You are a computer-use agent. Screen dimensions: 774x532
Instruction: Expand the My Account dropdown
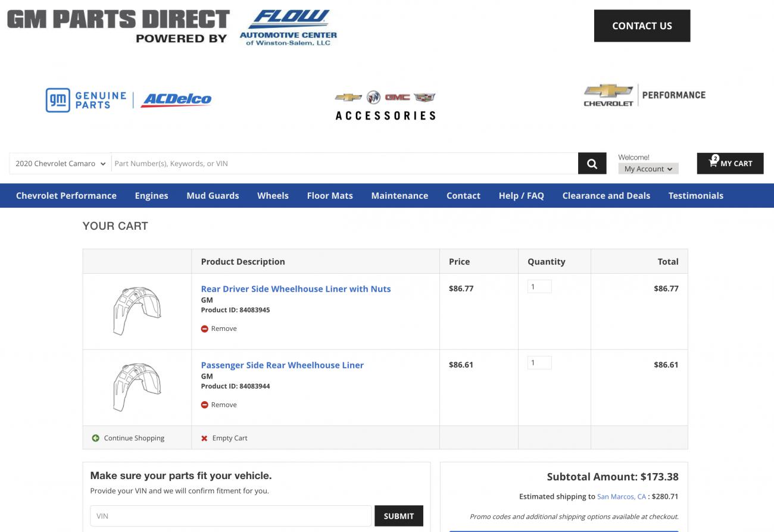[x=648, y=169]
